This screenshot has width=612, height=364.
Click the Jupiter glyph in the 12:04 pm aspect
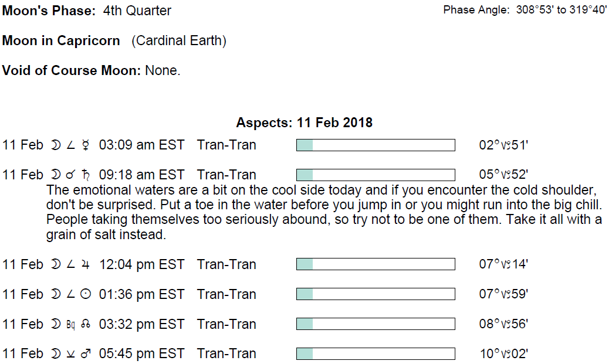coord(86,265)
